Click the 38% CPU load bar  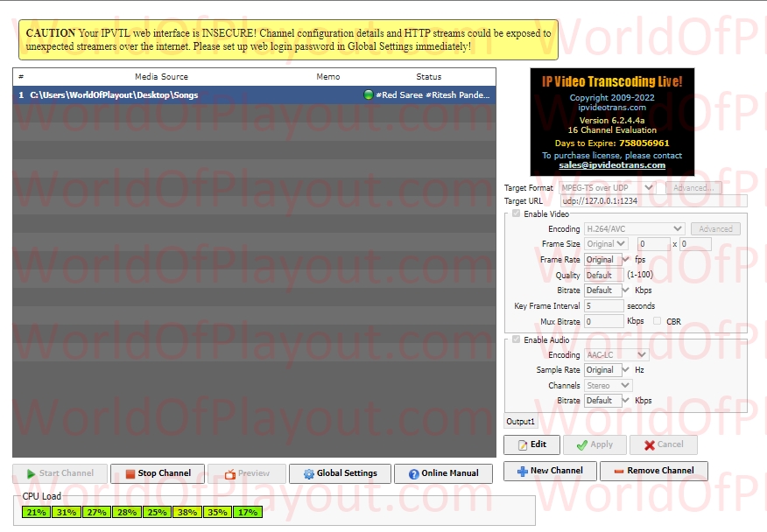187,512
